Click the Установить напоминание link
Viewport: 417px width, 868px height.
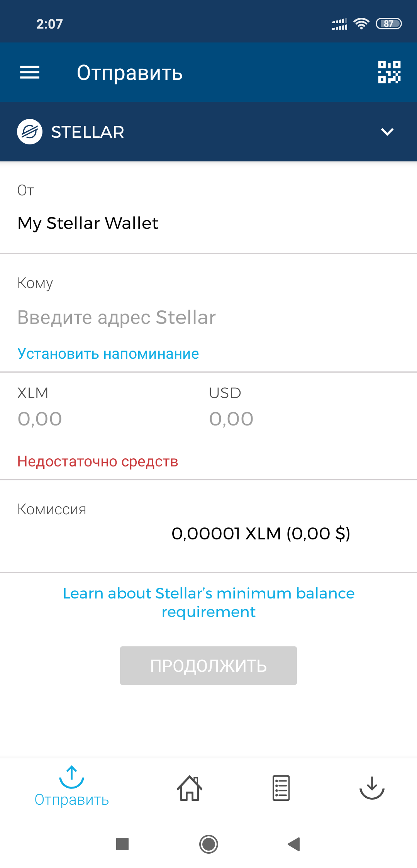coord(108,354)
